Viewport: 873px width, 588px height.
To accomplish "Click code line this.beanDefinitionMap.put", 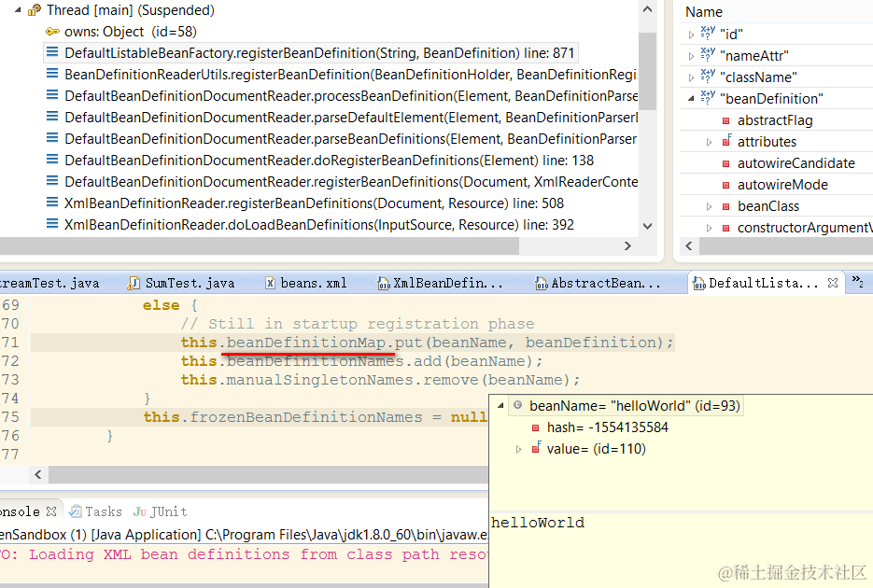I will (x=427, y=343).
